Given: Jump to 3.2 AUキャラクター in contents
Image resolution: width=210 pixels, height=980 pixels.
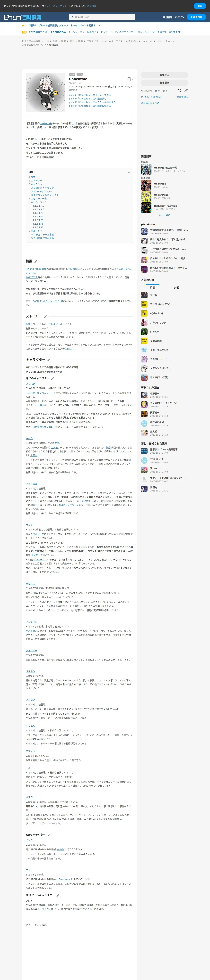Looking at the screenshot, I should pos(42,191).
